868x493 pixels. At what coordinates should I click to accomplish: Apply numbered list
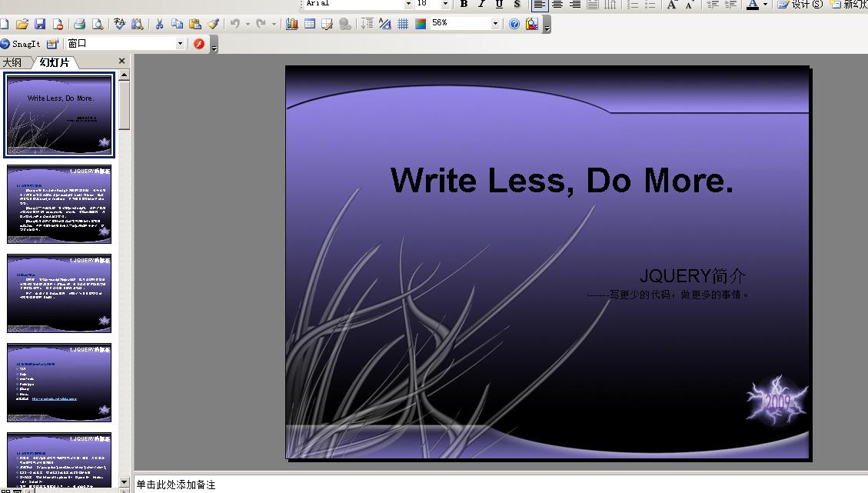[x=633, y=5]
